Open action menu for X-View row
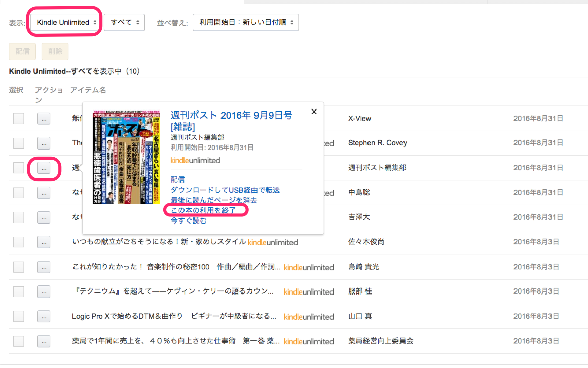The width and height of the screenshot is (588, 368). point(44,119)
